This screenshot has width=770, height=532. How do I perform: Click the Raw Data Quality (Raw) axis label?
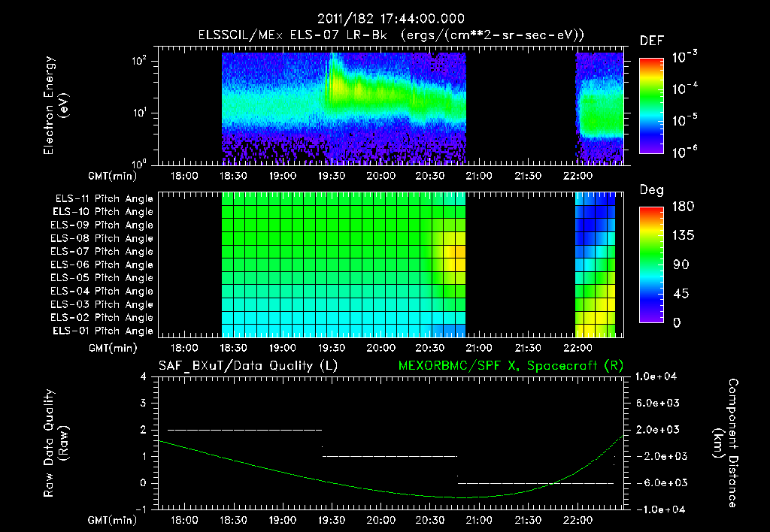(56, 443)
